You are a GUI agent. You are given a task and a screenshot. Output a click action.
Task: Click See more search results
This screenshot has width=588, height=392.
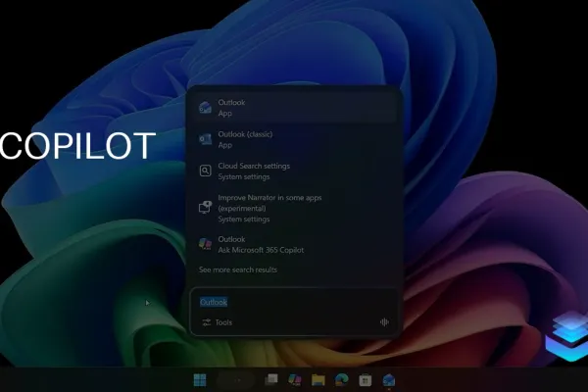(x=238, y=269)
